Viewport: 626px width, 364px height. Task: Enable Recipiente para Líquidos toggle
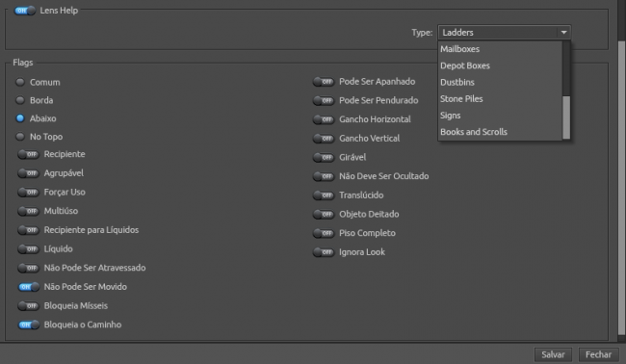click(x=28, y=230)
